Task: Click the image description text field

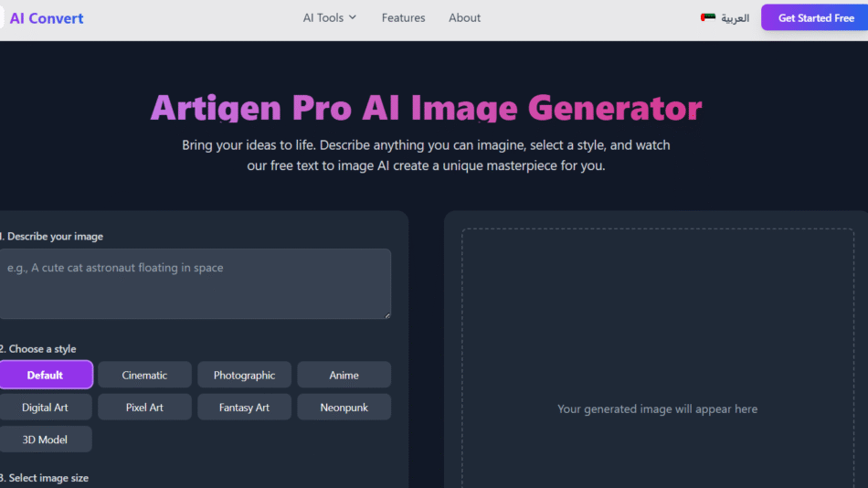Action: point(195,283)
